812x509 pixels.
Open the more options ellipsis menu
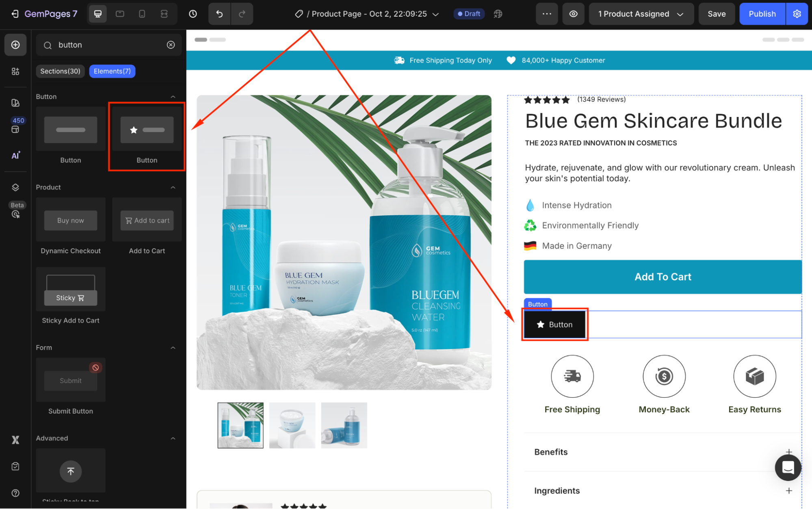point(547,14)
